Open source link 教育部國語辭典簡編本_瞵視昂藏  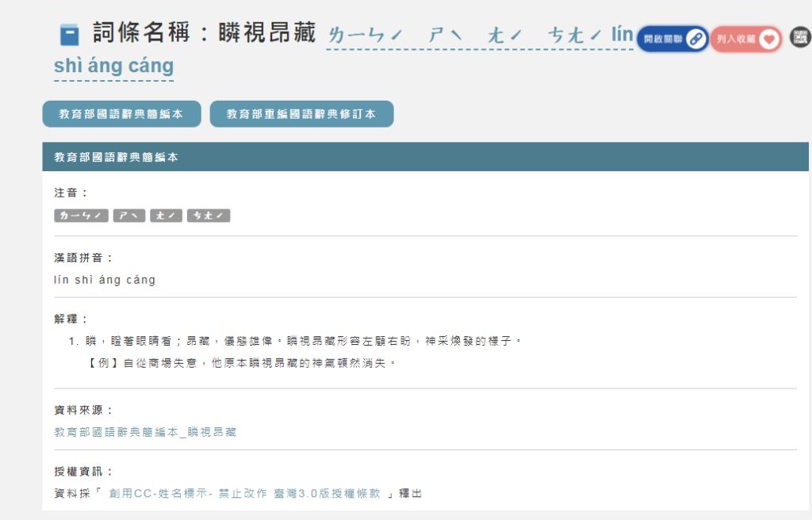click(145, 432)
